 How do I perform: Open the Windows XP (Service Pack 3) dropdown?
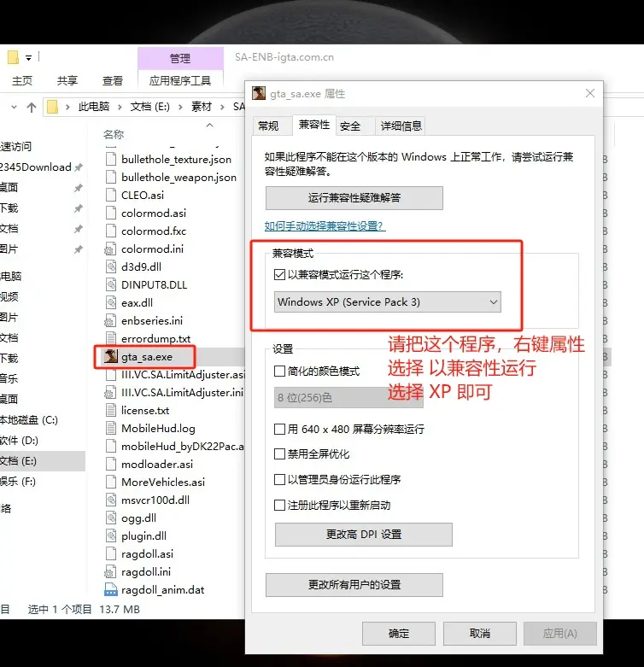[388, 302]
